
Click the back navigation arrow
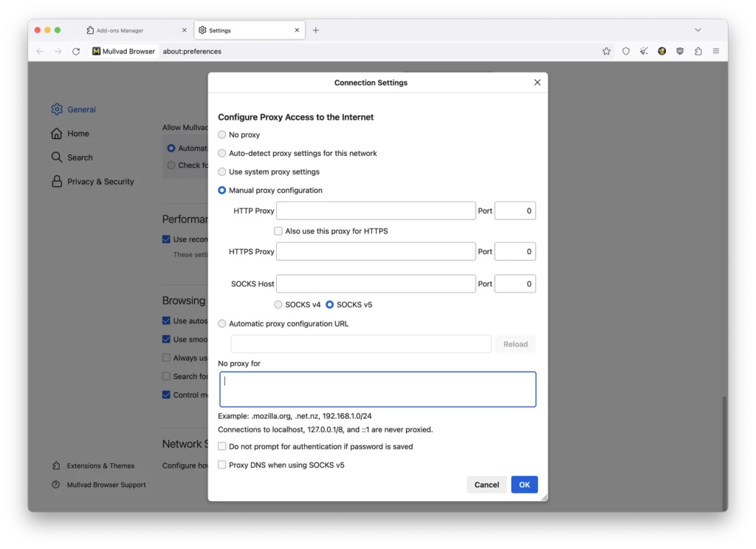(40, 51)
